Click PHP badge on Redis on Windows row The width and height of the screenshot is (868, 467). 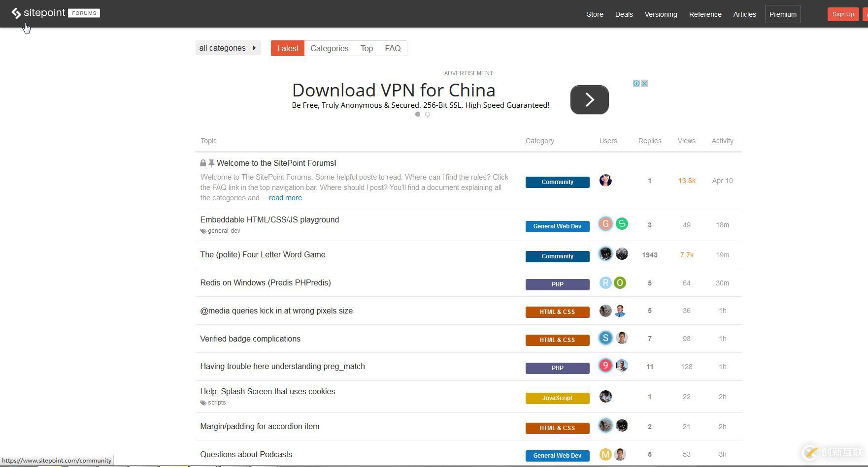pyautogui.click(x=558, y=284)
